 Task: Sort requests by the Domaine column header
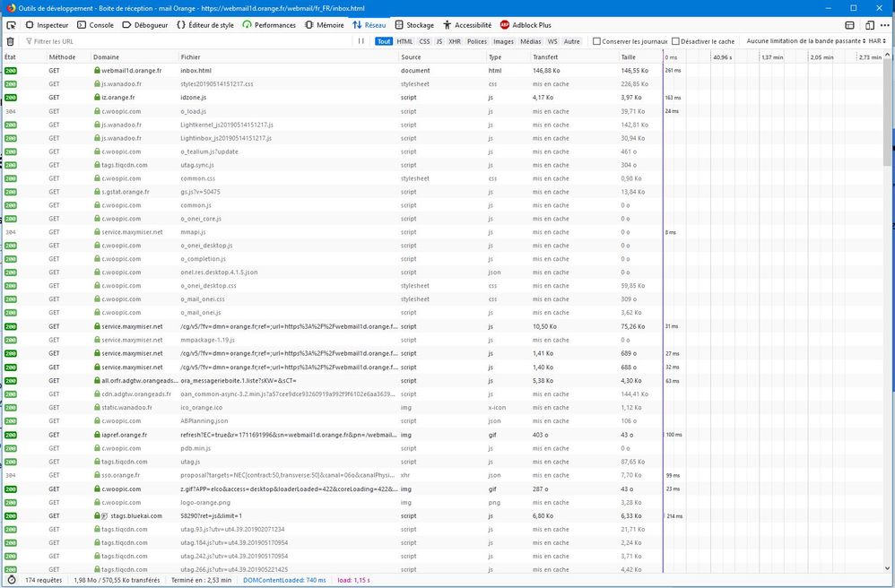click(106, 56)
